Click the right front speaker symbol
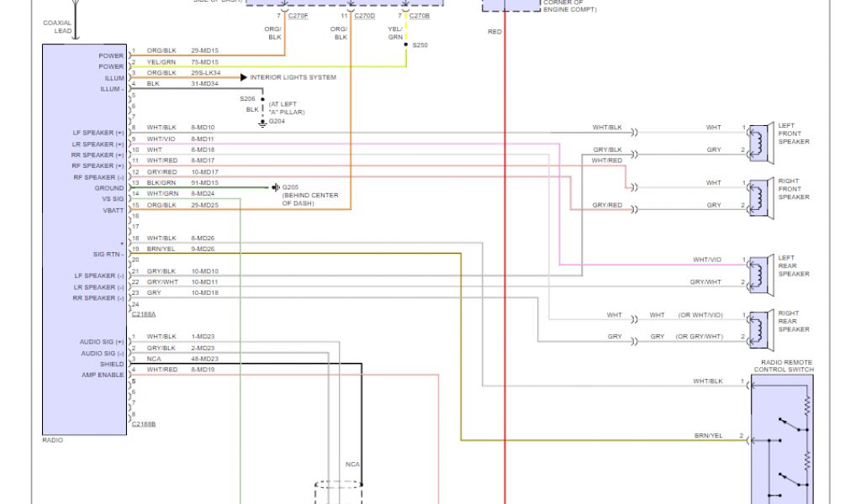 point(760,195)
